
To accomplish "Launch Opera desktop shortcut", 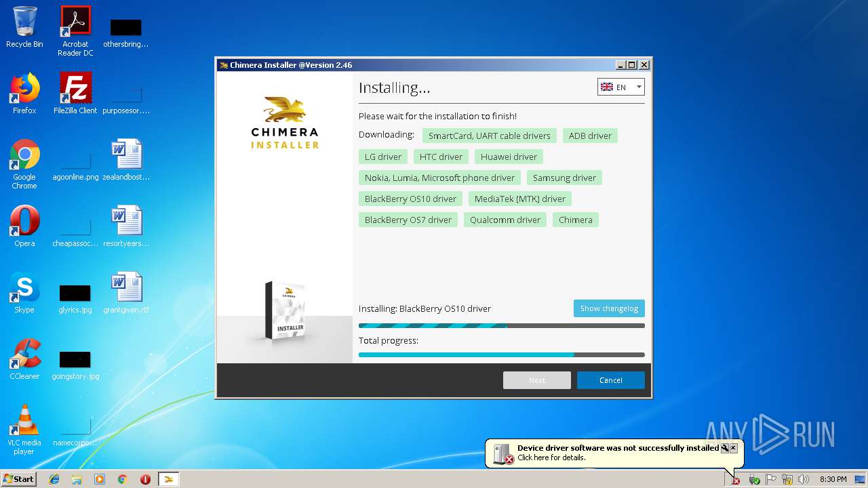I will (x=24, y=226).
